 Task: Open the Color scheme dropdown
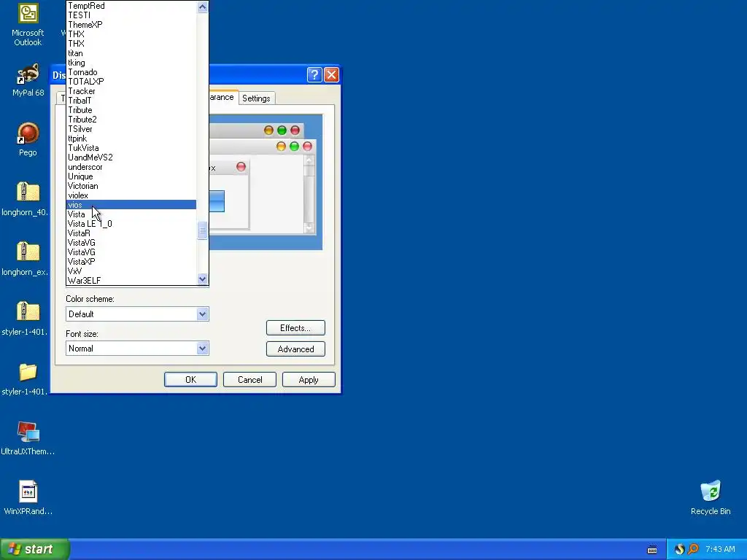click(203, 314)
